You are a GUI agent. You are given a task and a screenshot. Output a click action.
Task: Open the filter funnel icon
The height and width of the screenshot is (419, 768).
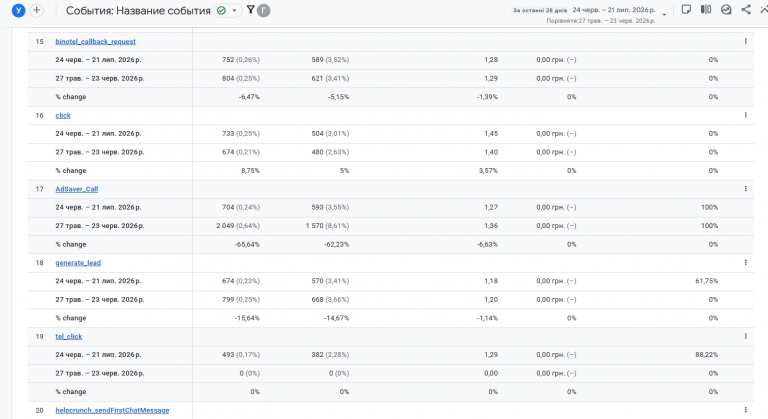[250, 10]
